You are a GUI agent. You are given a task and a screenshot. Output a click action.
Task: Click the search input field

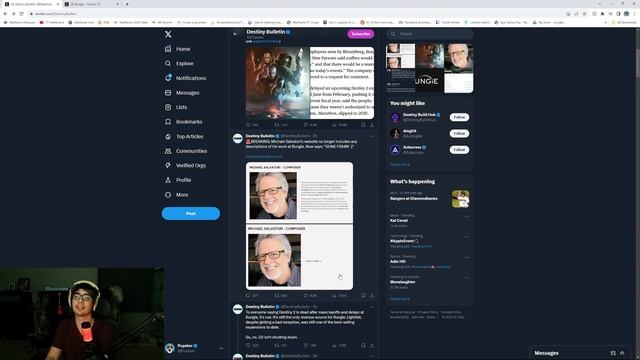click(x=430, y=34)
